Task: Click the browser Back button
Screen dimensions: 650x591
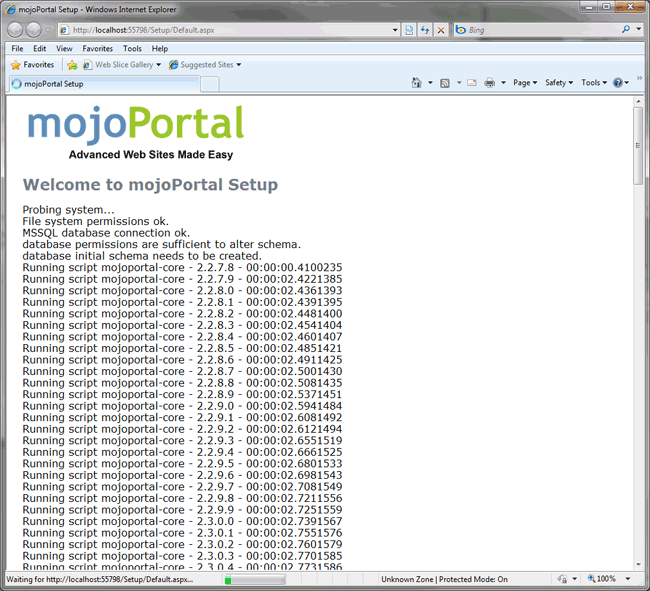Action: click(x=17, y=30)
